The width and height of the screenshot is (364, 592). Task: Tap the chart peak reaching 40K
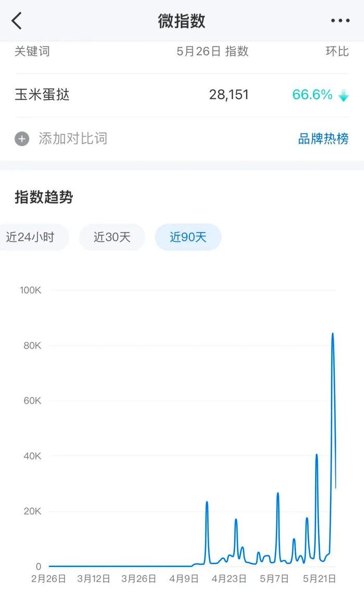pyautogui.click(x=317, y=455)
